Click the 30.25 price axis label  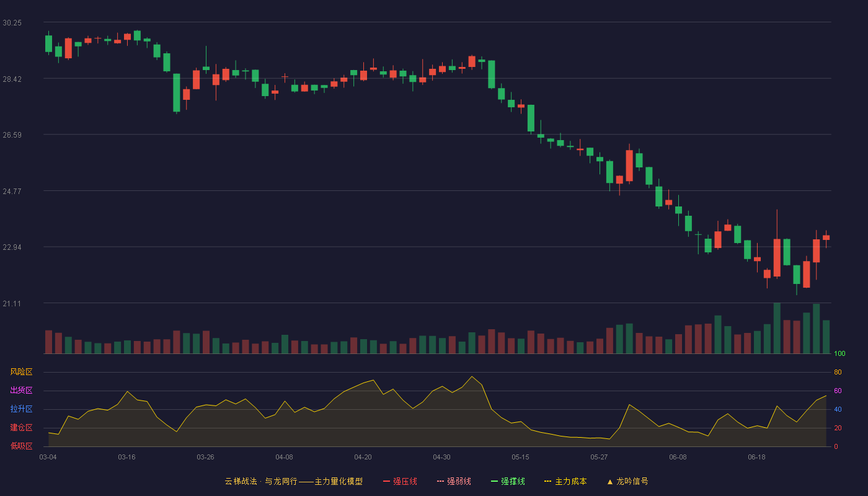[12, 22]
